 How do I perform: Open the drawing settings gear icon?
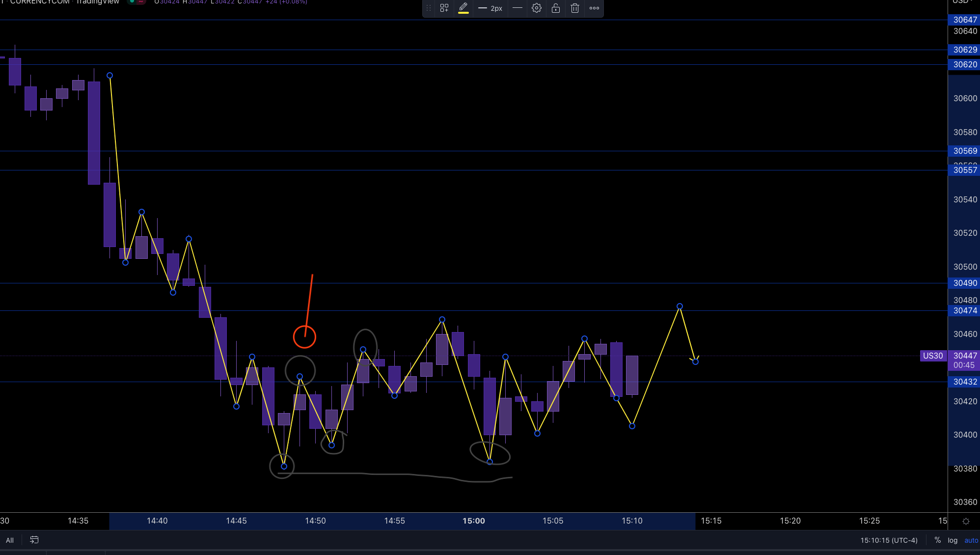(x=536, y=8)
